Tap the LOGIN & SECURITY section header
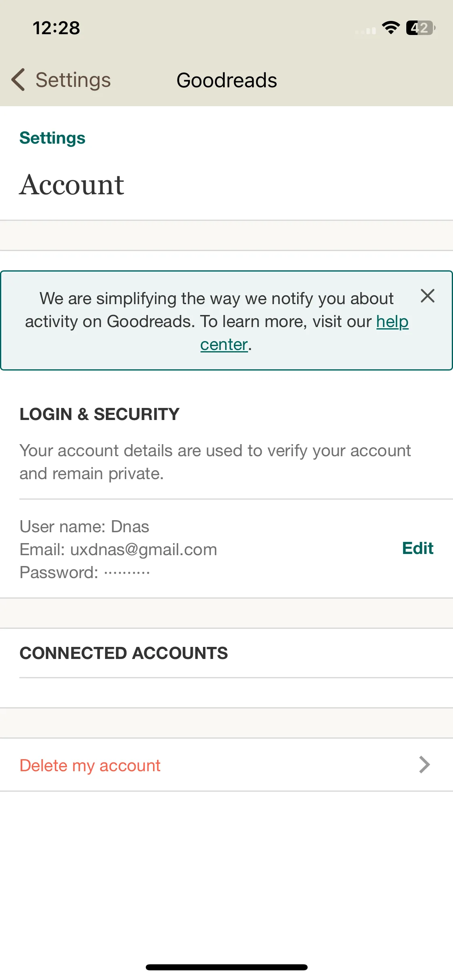The height and width of the screenshot is (980, 453). point(99,414)
